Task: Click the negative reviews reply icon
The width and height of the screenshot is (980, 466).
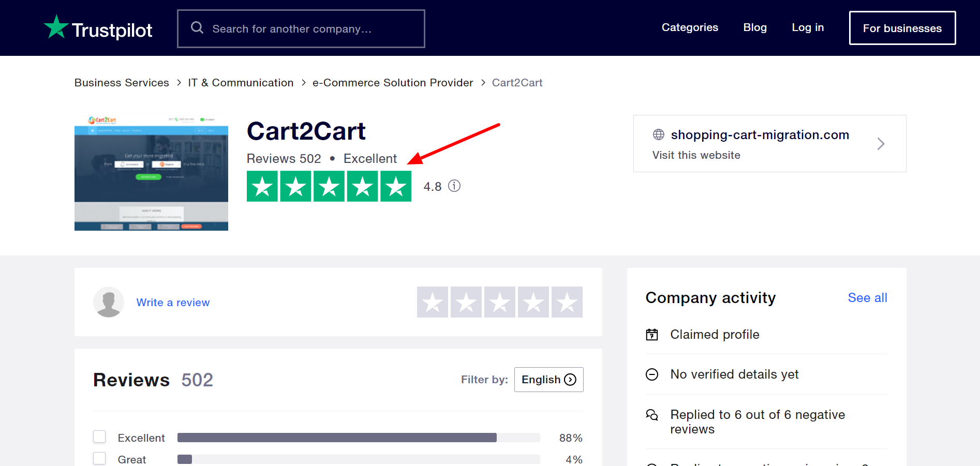Action: [652, 415]
